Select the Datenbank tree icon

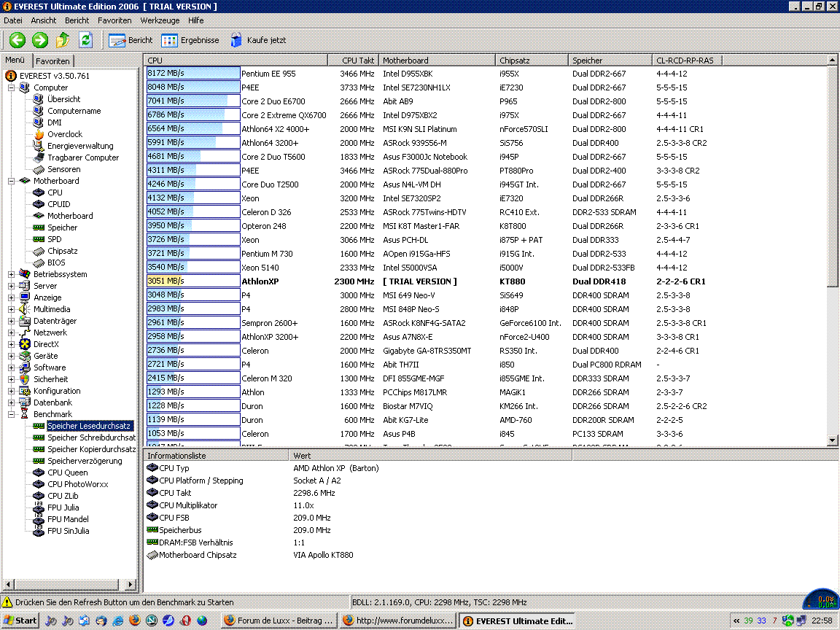pos(25,402)
